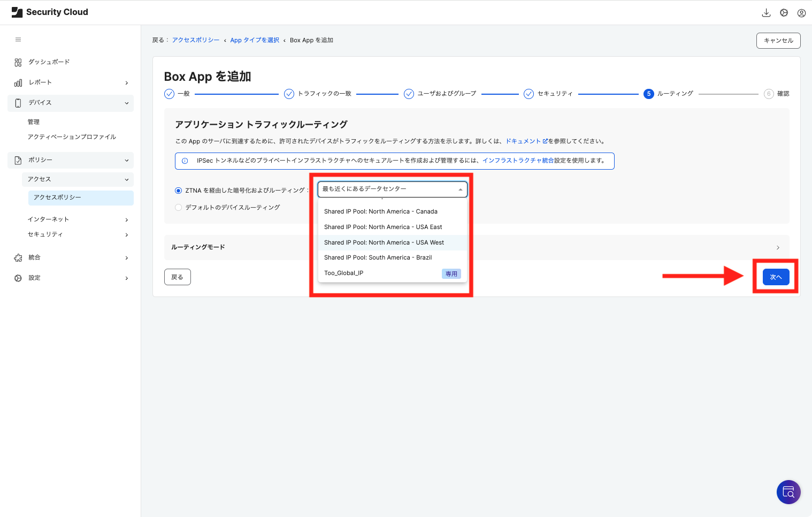Click the 統合 puzzle piece icon
The height and width of the screenshot is (517, 812).
[x=18, y=257]
